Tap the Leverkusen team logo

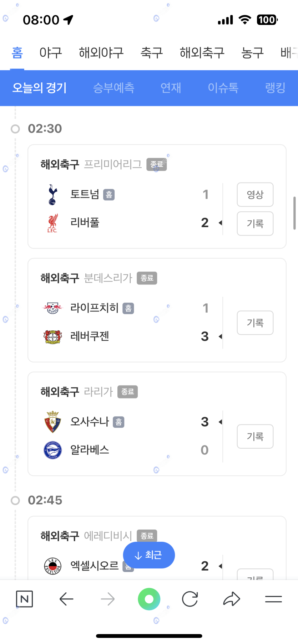52,336
